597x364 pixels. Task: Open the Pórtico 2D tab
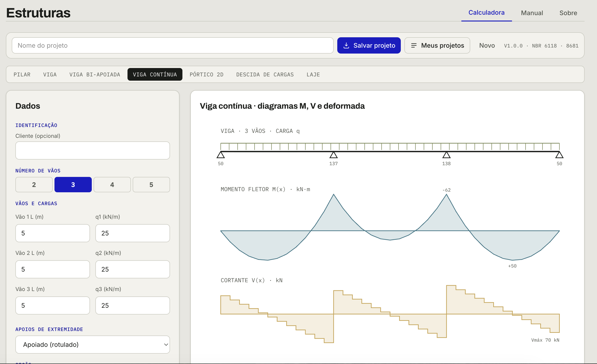tap(206, 75)
